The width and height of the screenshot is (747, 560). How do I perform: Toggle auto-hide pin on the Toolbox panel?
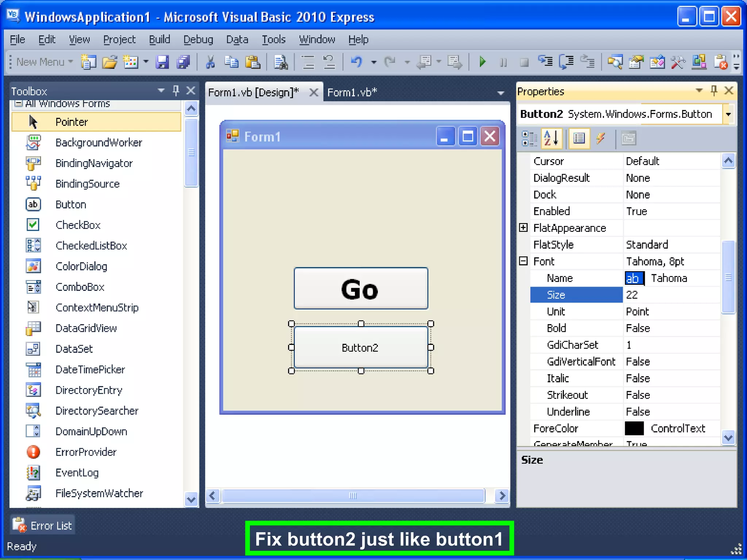click(x=176, y=90)
